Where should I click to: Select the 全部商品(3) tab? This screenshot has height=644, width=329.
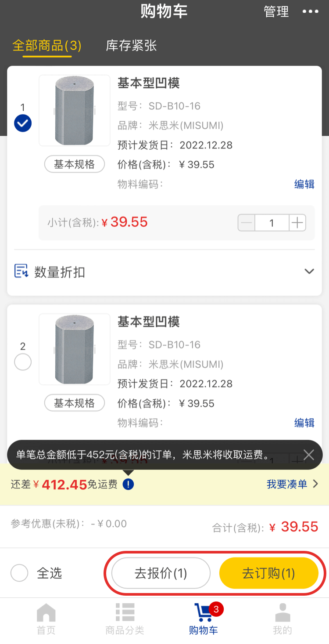pos(47,46)
